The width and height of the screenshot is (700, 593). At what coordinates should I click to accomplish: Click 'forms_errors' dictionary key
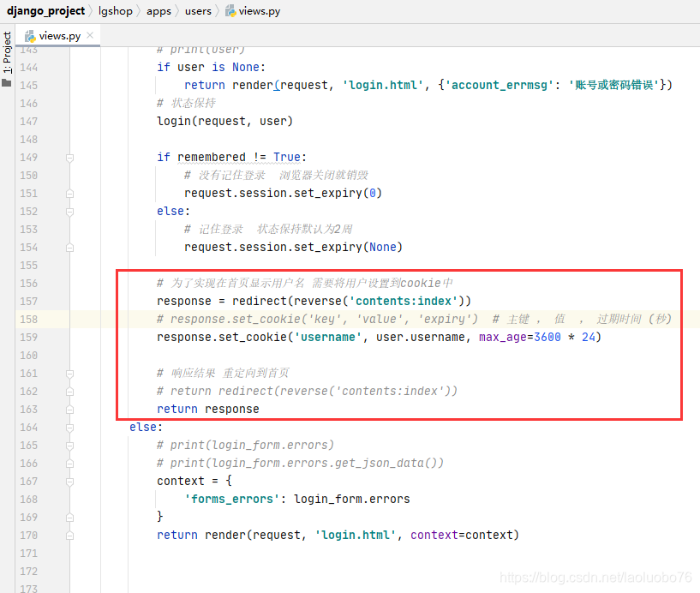(231, 500)
